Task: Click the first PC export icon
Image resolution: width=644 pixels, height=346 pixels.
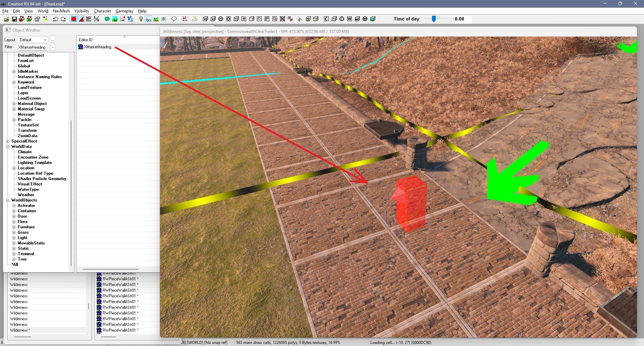Action: [x=22, y=19]
